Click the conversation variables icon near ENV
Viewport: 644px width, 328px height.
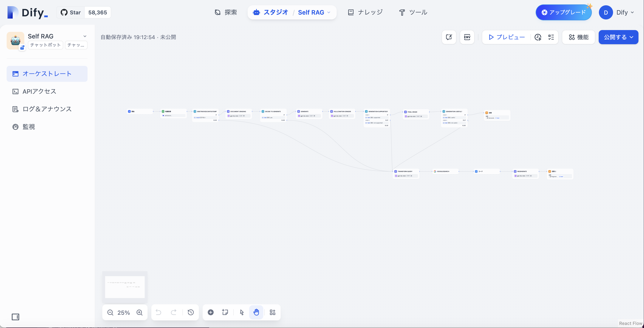(449, 37)
